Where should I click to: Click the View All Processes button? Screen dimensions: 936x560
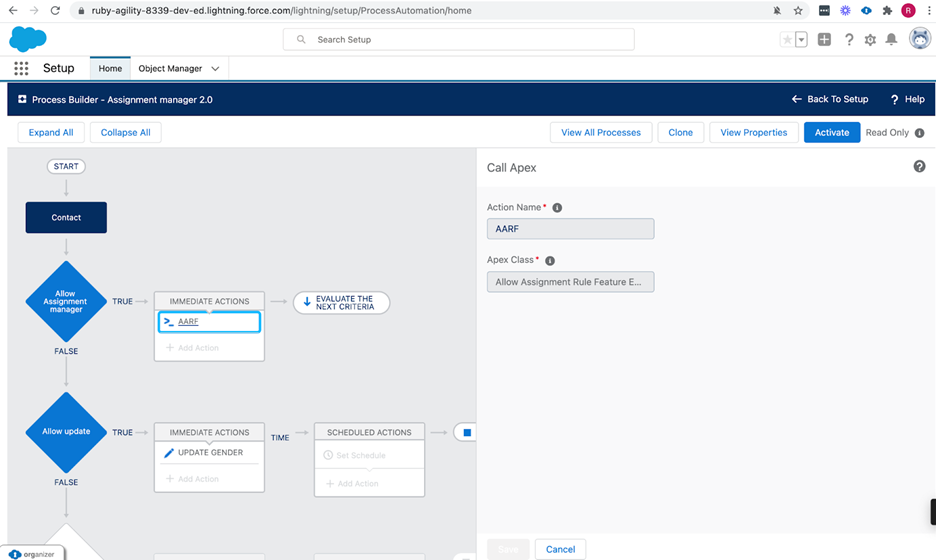[601, 132]
